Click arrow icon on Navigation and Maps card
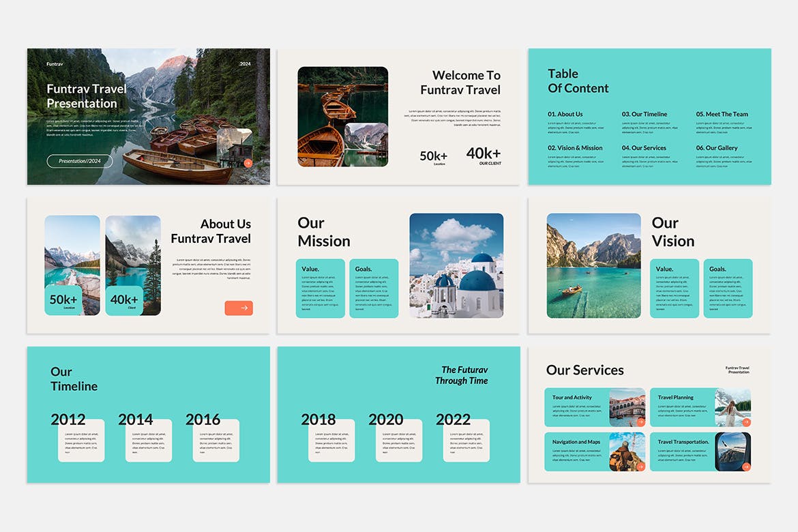This screenshot has width=798, height=532. pyautogui.click(x=640, y=466)
